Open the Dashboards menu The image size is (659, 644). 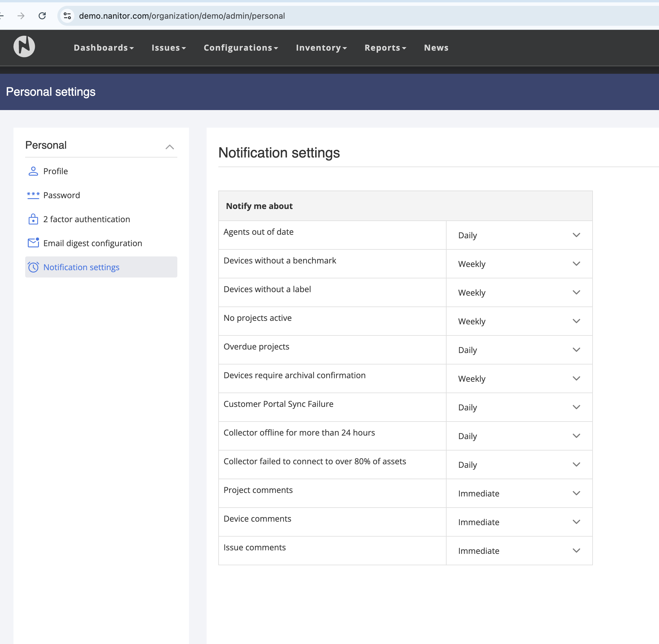[x=104, y=48]
